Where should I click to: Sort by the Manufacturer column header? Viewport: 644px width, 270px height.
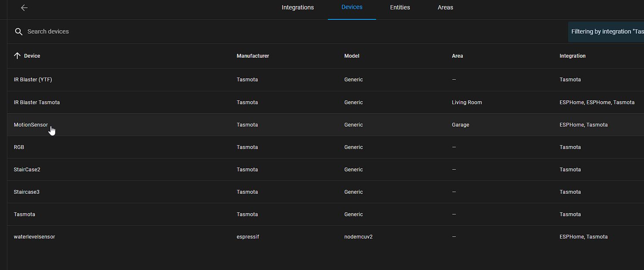[253, 56]
